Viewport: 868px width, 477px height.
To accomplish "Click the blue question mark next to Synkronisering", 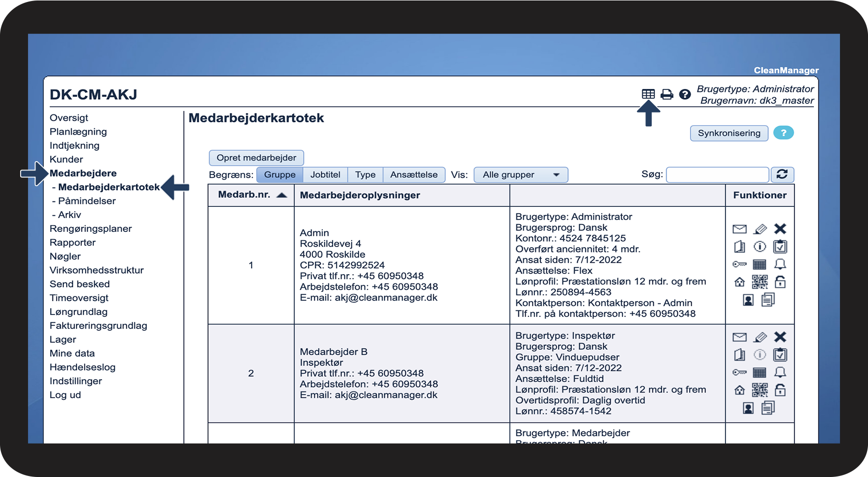I will 784,133.
